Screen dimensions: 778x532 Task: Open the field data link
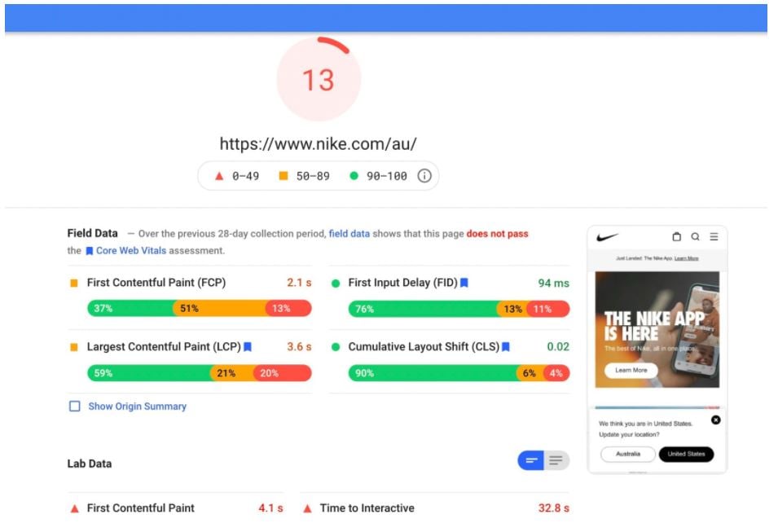pyautogui.click(x=349, y=234)
